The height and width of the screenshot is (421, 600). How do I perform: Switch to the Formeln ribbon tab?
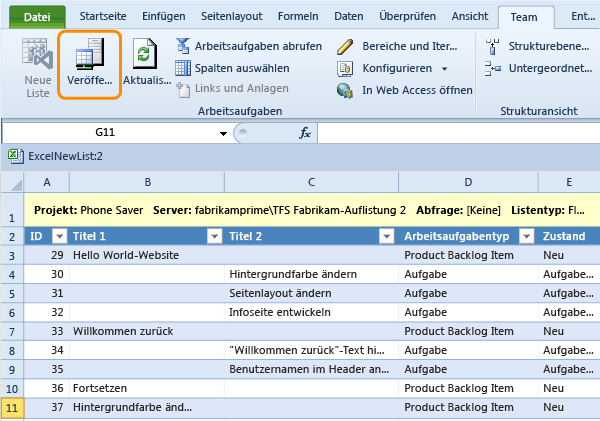297,17
